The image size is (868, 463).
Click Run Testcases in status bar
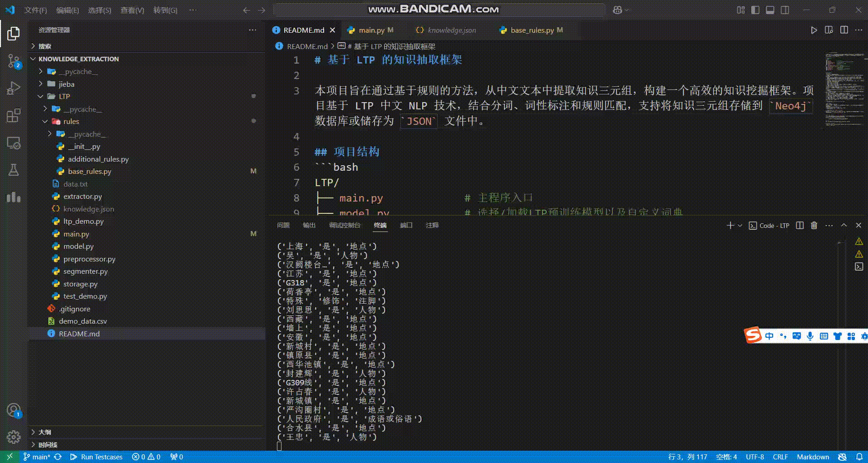tap(97, 457)
